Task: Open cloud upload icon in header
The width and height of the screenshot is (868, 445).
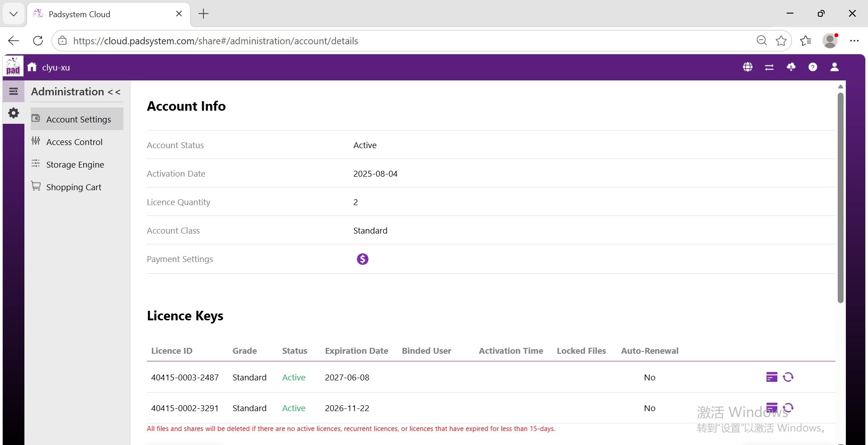Action: 791,67
